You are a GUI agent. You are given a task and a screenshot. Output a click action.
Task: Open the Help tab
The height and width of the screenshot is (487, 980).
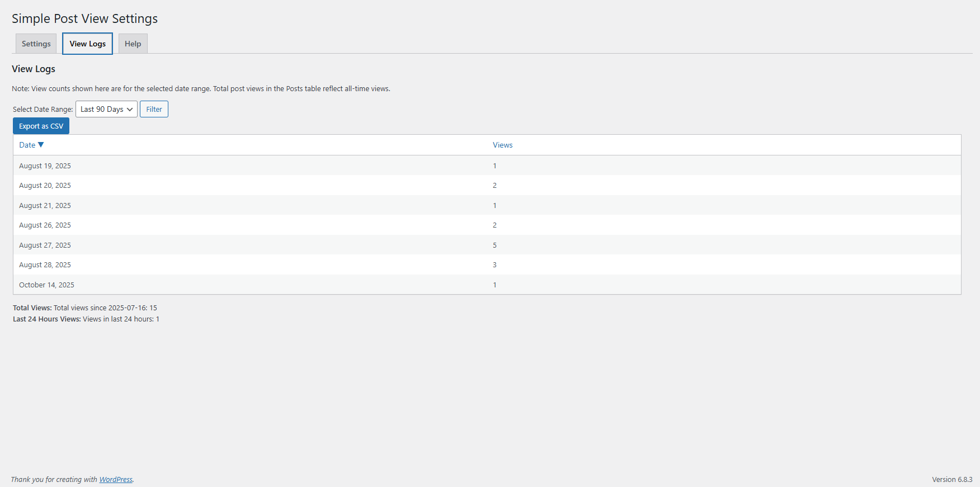pos(133,44)
